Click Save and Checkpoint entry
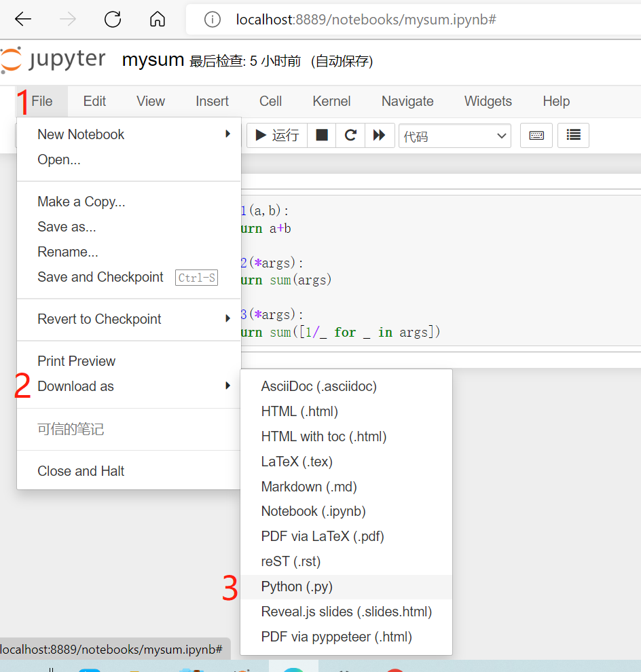Screen dimensions: 641x672 128,277
